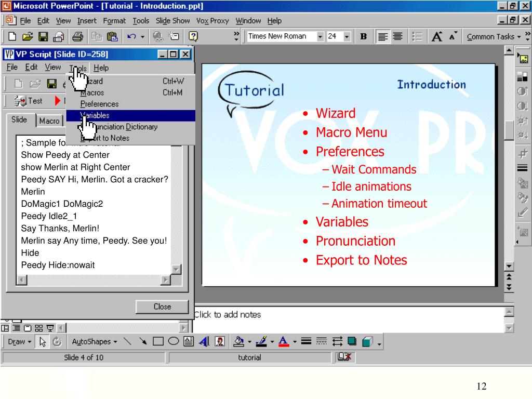Insert WordArt from the Draw toolbar
The image size is (532, 399).
click(204, 341)
